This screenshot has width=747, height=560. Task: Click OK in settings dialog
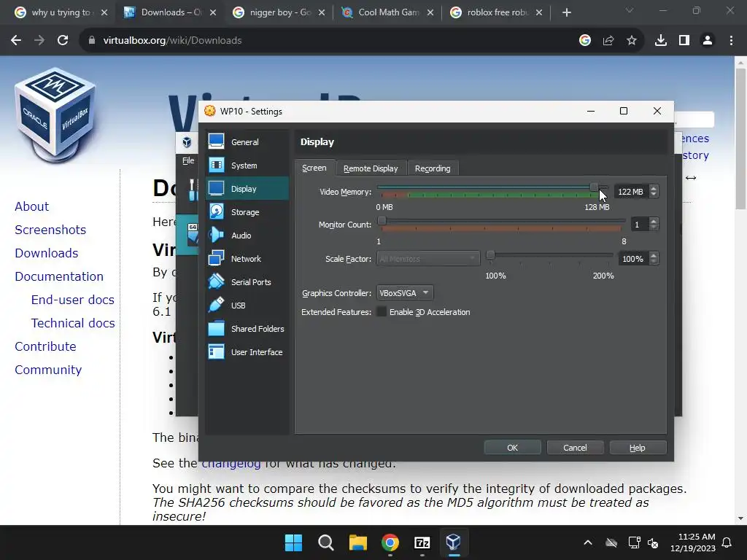coord(513,448)
